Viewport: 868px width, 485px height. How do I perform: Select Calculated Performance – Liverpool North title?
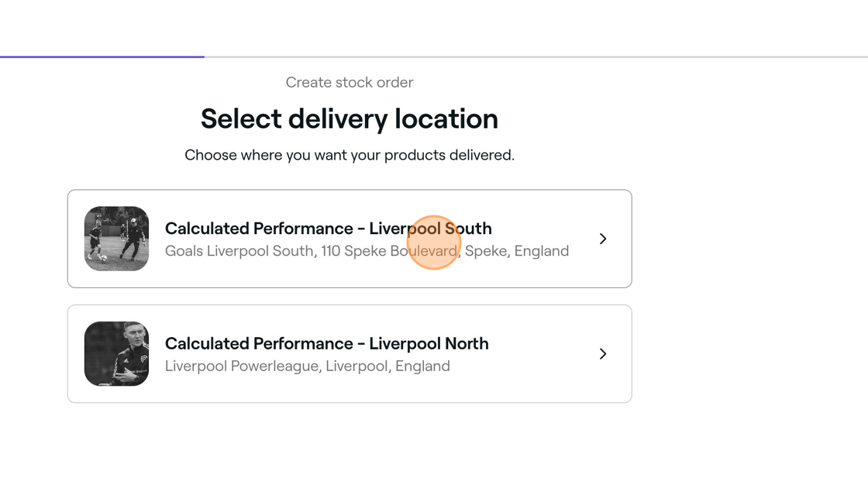[326, 344]
